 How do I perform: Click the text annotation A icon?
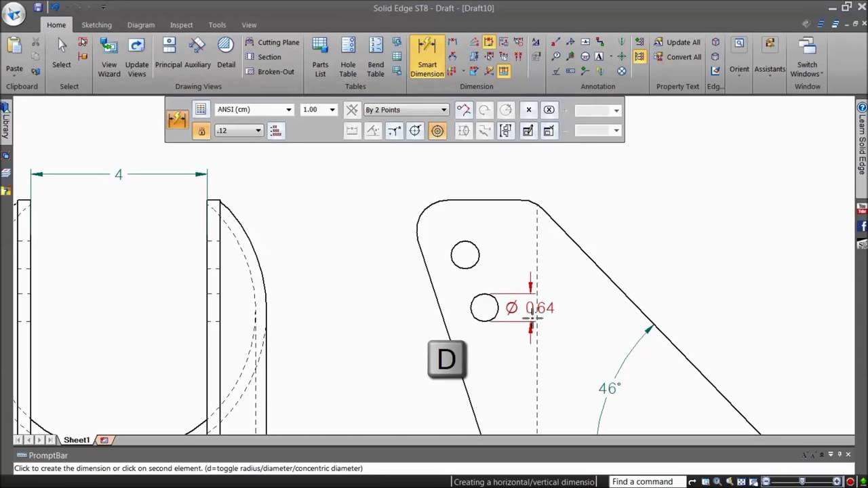(x=599, y=57)
